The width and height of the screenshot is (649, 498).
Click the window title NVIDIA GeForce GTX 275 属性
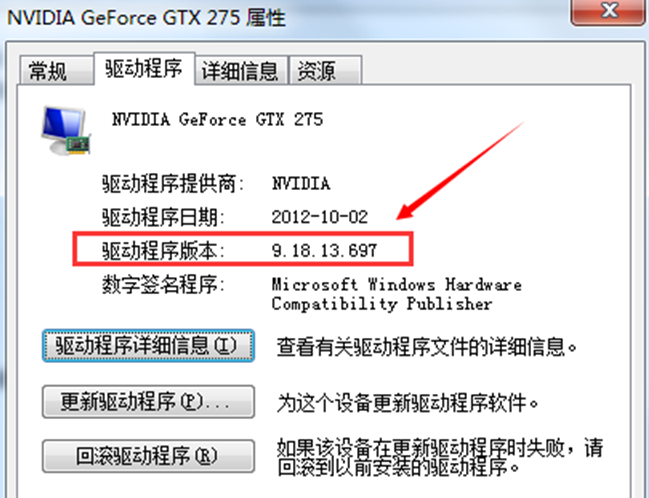point(147,18)
